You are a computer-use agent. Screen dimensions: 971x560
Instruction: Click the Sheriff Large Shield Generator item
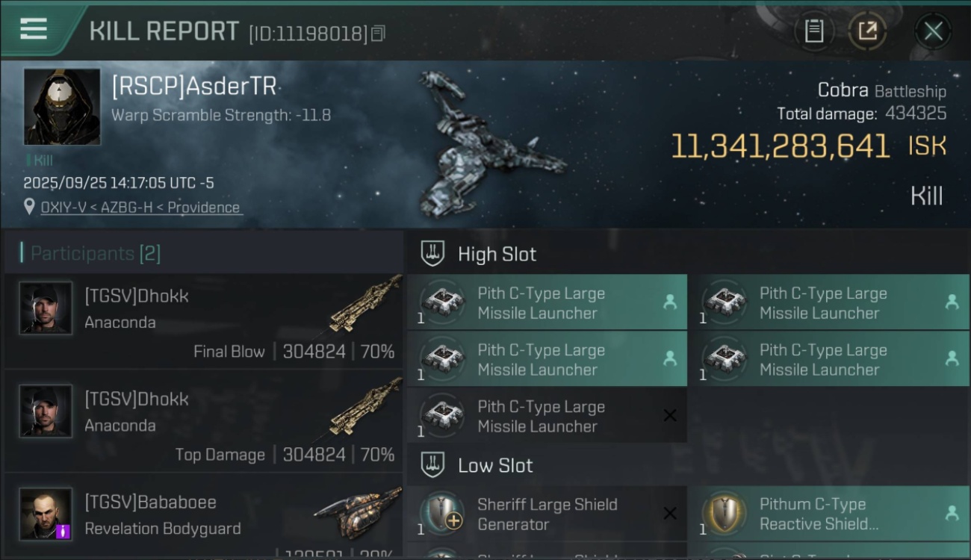[x=547, y=514]
